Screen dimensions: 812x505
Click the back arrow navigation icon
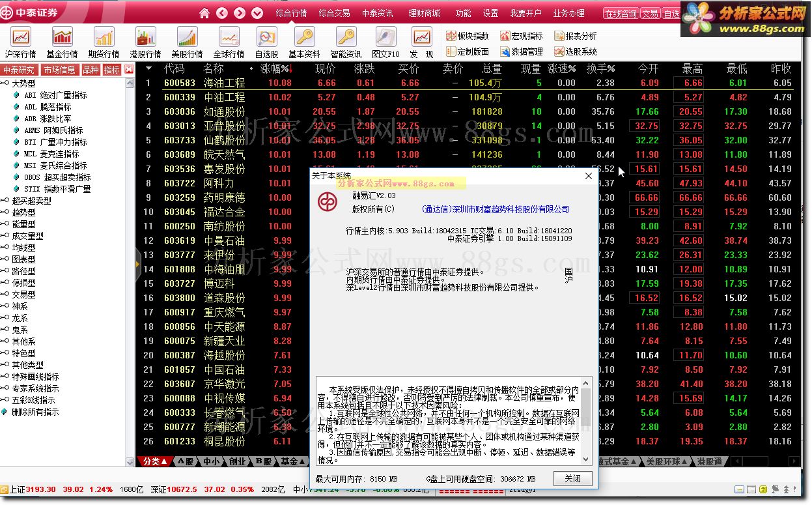222,13
